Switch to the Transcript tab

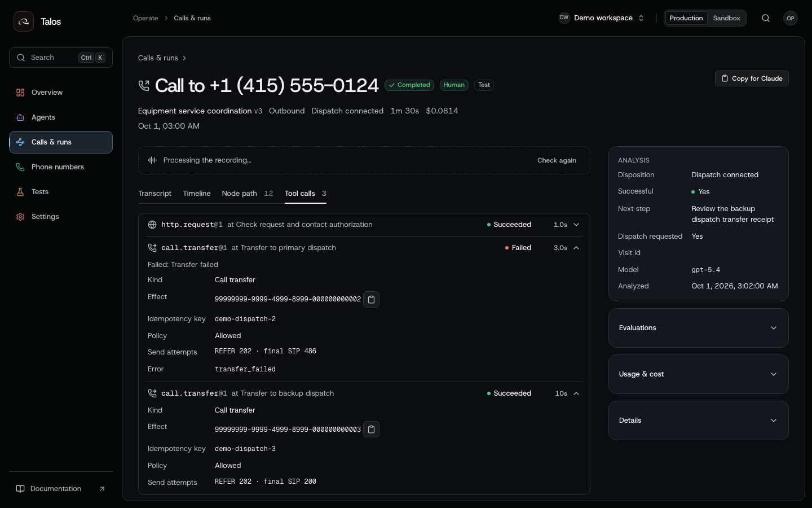[155, 194]
